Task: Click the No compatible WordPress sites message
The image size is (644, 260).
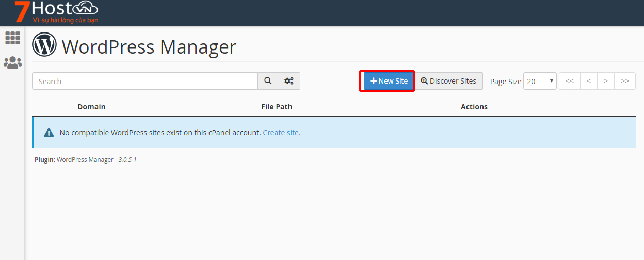Action: point(160,133)
